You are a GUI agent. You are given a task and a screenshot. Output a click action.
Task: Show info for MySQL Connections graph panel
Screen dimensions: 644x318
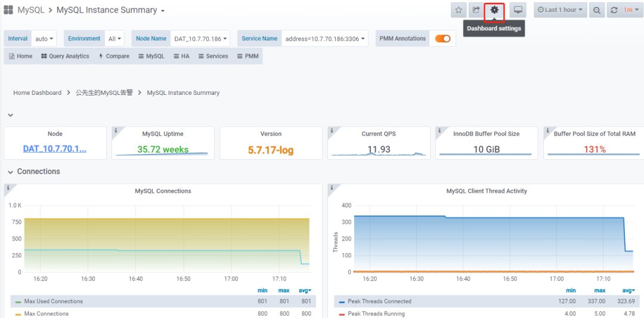click(8, 188)
